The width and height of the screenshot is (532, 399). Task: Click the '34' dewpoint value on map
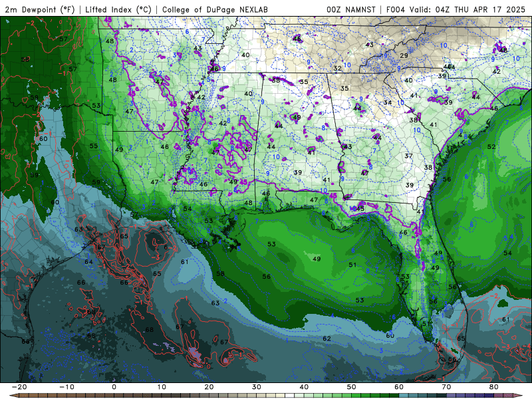pos(388,102)
